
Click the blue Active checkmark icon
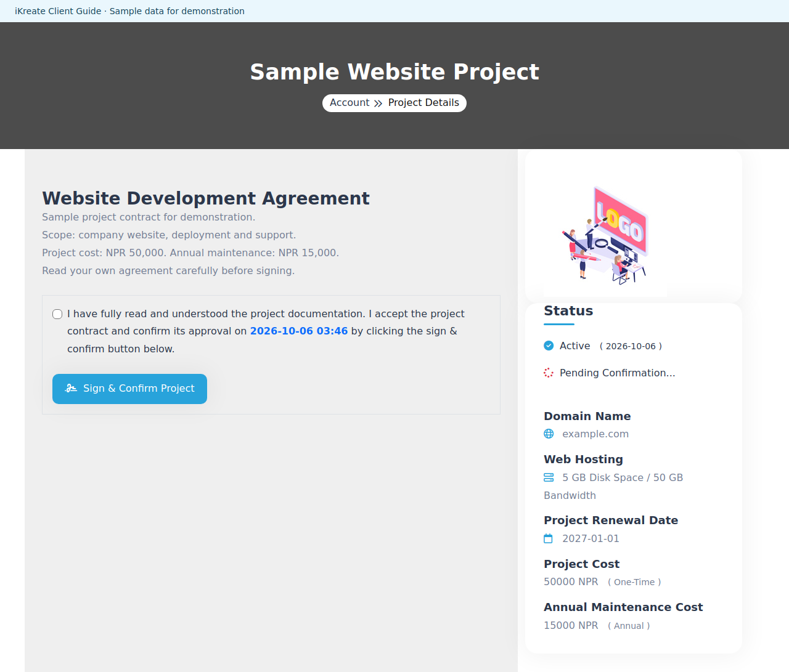point(549,346)
